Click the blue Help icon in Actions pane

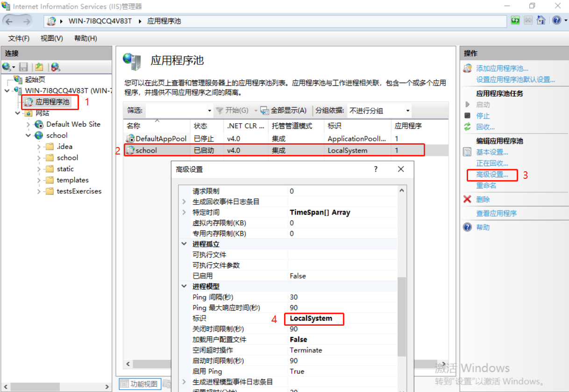point(467,227)
